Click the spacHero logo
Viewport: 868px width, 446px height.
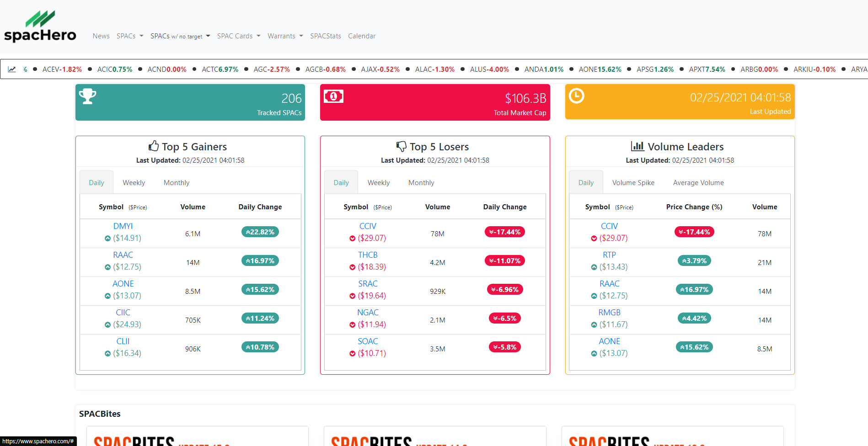40,26
